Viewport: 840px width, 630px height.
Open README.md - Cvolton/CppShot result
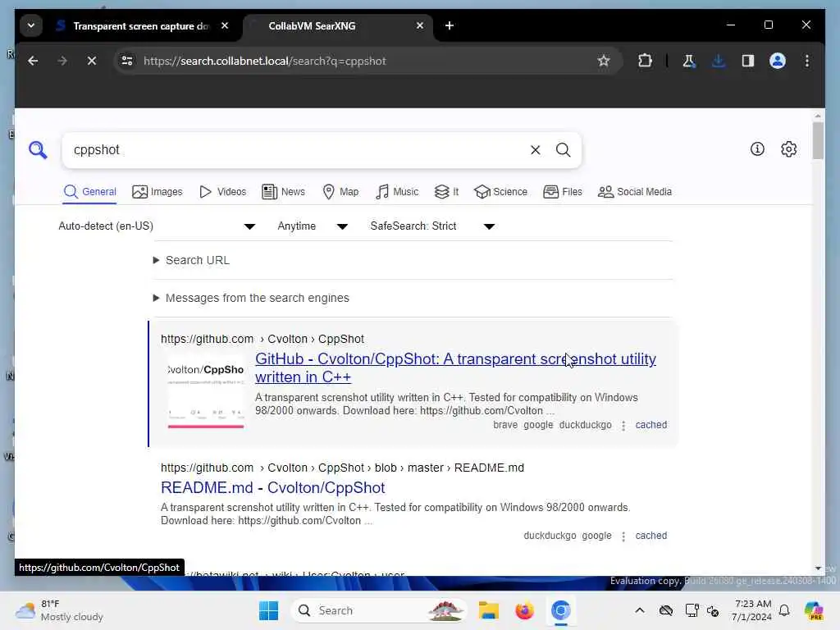point(272,487)
